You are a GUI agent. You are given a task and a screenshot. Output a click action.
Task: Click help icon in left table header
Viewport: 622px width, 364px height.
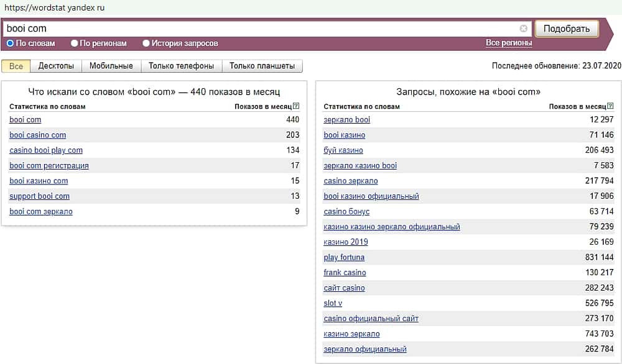pos(296,106)
